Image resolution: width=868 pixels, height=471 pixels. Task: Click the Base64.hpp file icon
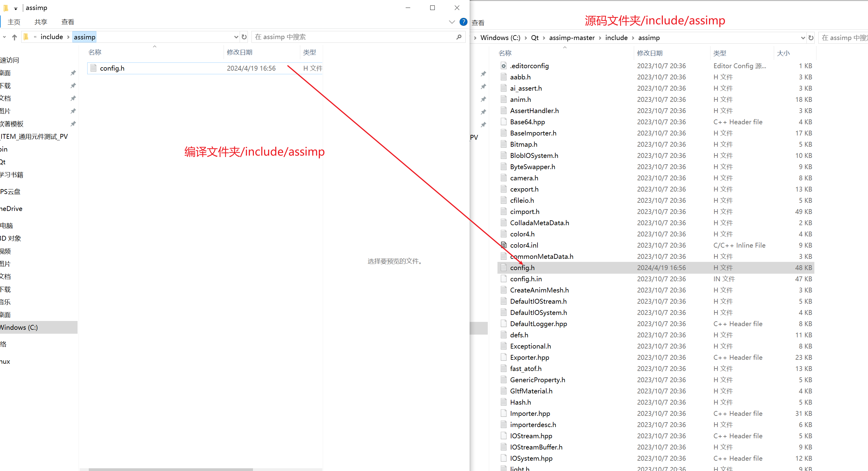pos(504,122)
